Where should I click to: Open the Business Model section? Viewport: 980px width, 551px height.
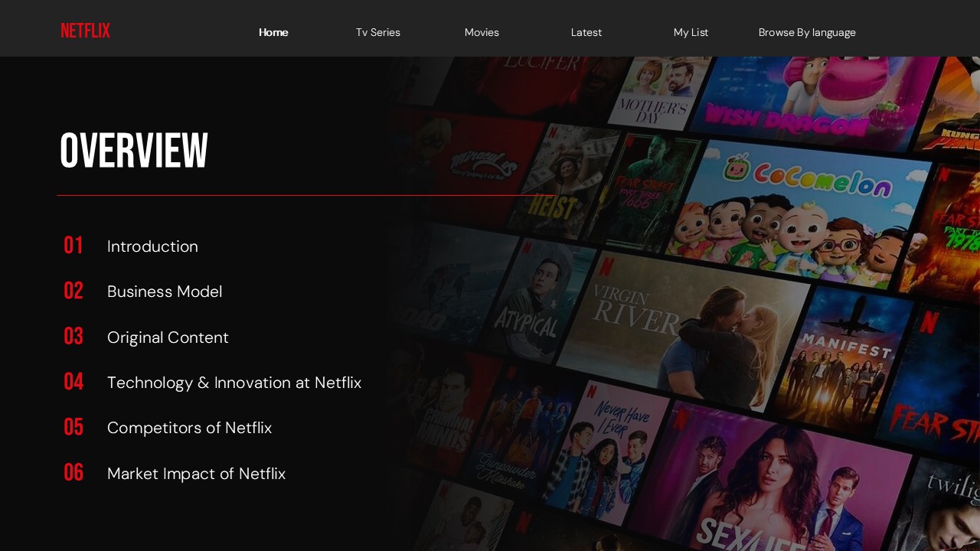click(165, 292)
